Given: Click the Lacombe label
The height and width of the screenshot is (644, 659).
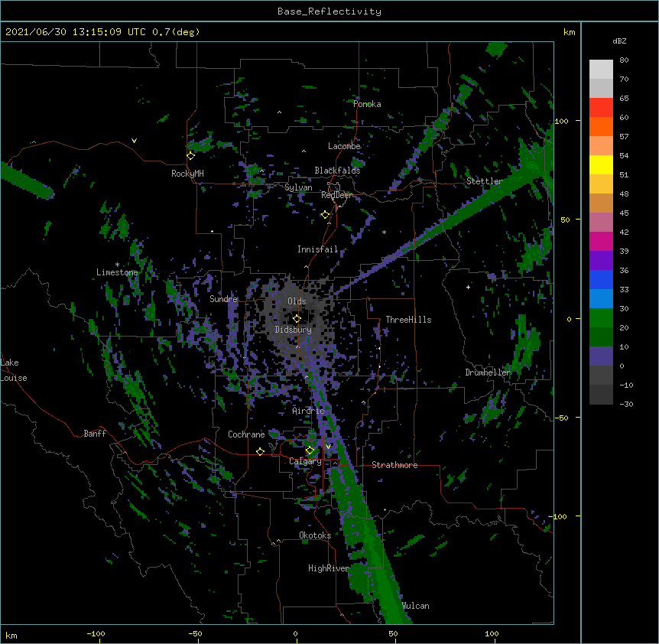Looking at the screenshot, I should click(x=344, y=146).
